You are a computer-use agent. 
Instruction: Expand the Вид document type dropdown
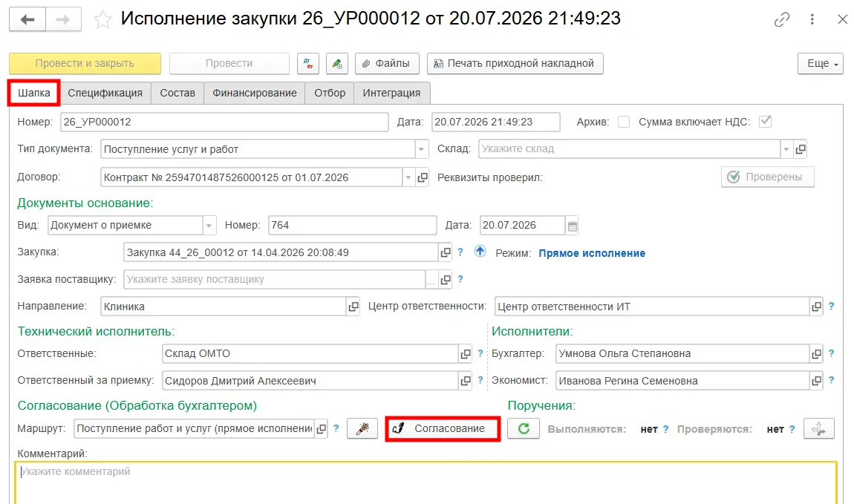pos(209,226)
